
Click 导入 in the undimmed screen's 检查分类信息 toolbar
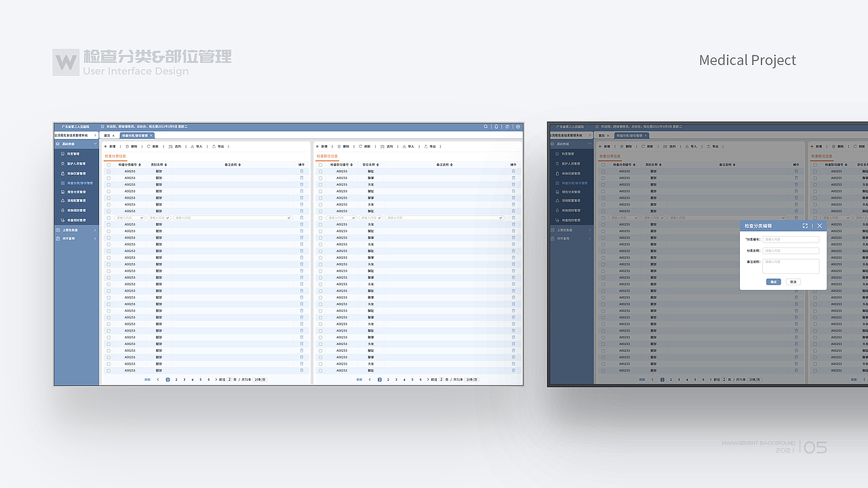point(197,146)
